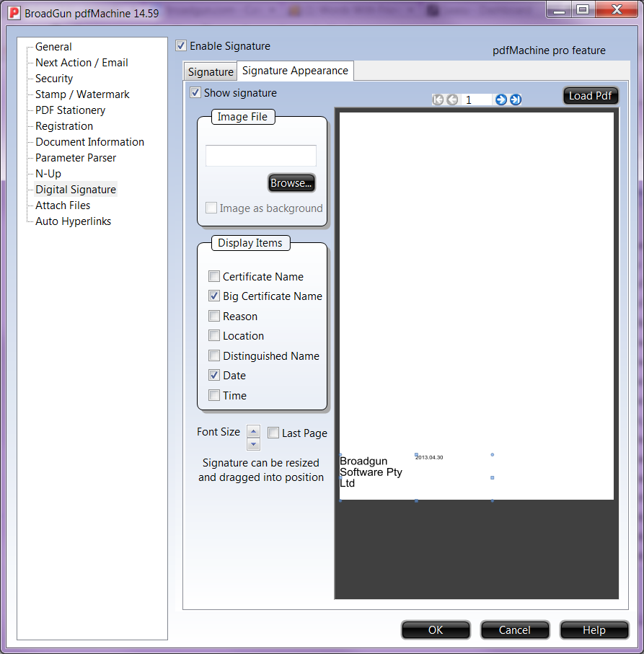Open the Stamp / Watermark settings
This screenshot has width=644, height=654.
coord(82,94)
